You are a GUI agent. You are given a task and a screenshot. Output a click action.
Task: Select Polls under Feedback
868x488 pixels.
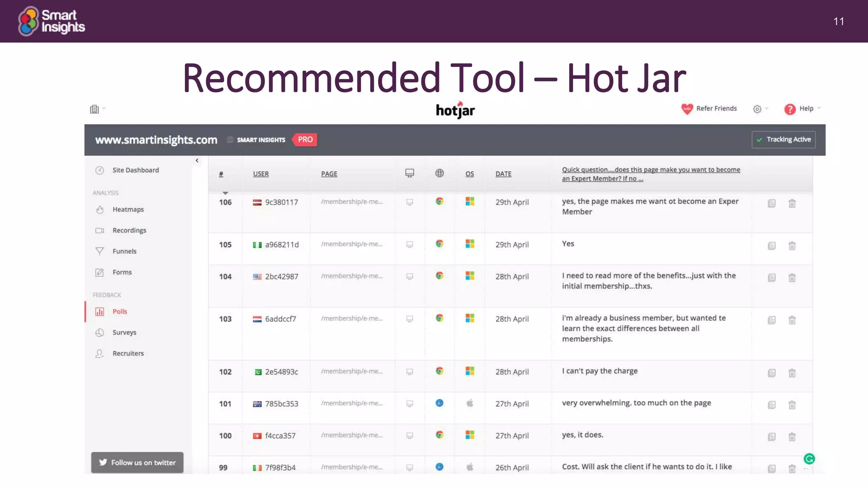click(111, 312)
